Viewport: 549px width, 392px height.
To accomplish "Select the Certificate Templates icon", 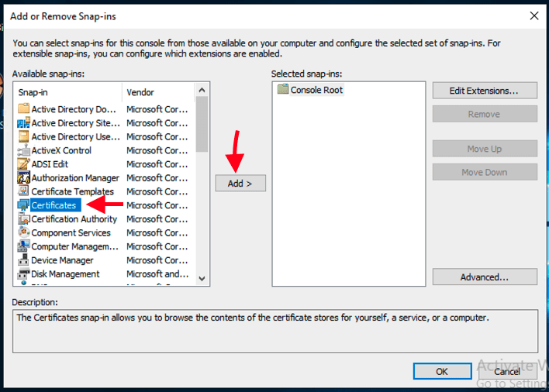I will click(23, 191).
